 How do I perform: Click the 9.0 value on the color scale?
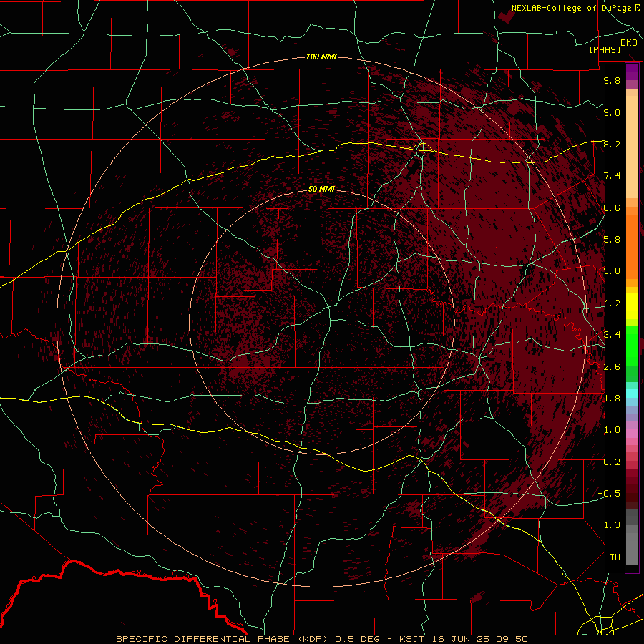click(612, 112)
